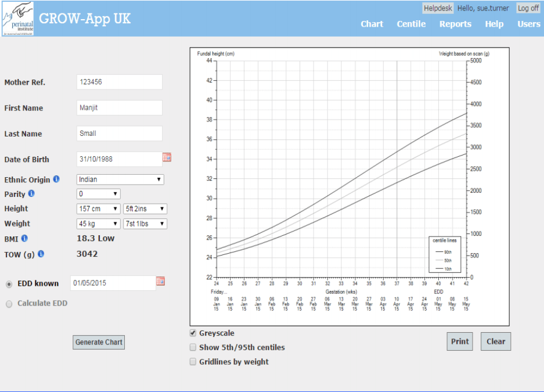Open the Height cm dropdown
The height and width of the screenshot is (392, 544).
coord(98,209)
